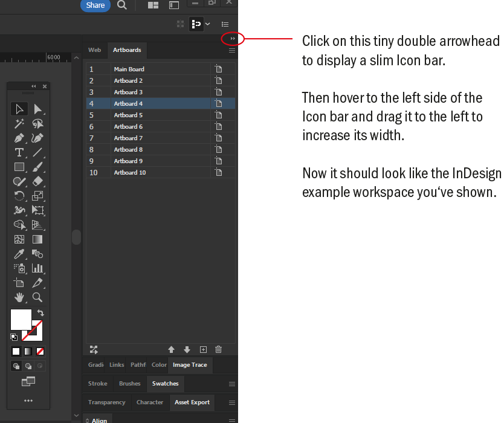Create a new artboard with the plus button

(203, 349)
